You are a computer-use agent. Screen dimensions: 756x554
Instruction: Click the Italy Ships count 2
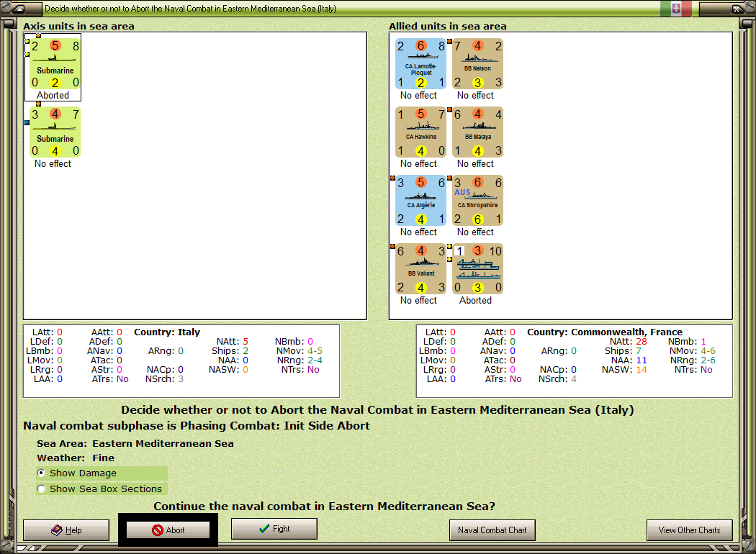tap(246, 351)
